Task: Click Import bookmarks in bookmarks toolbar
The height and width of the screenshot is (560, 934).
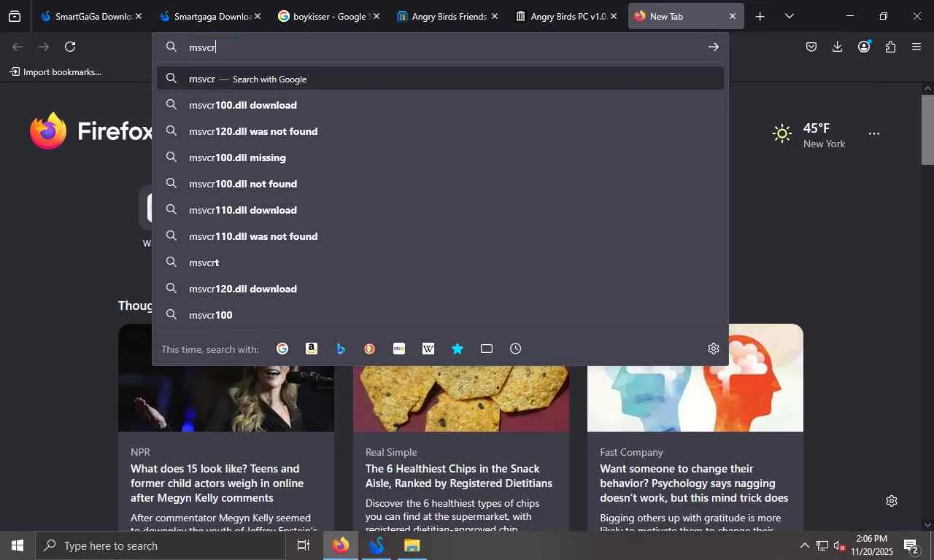Action: coord(55,71)
